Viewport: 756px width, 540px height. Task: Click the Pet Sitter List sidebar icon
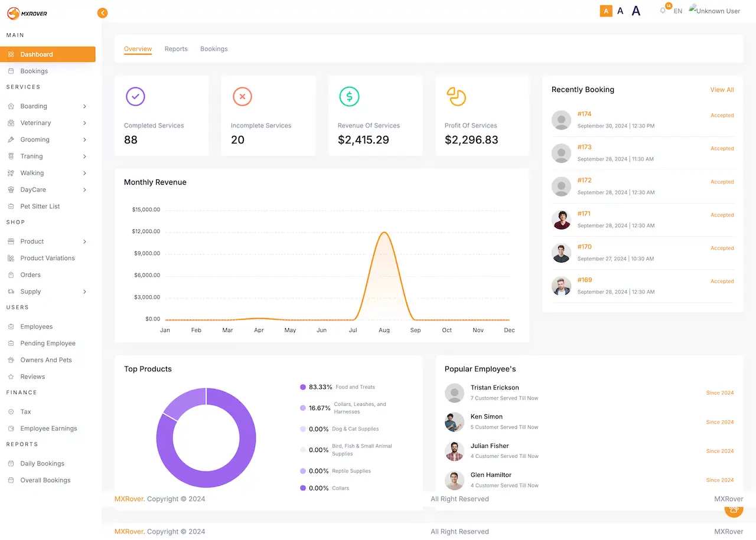pos(11,207)
